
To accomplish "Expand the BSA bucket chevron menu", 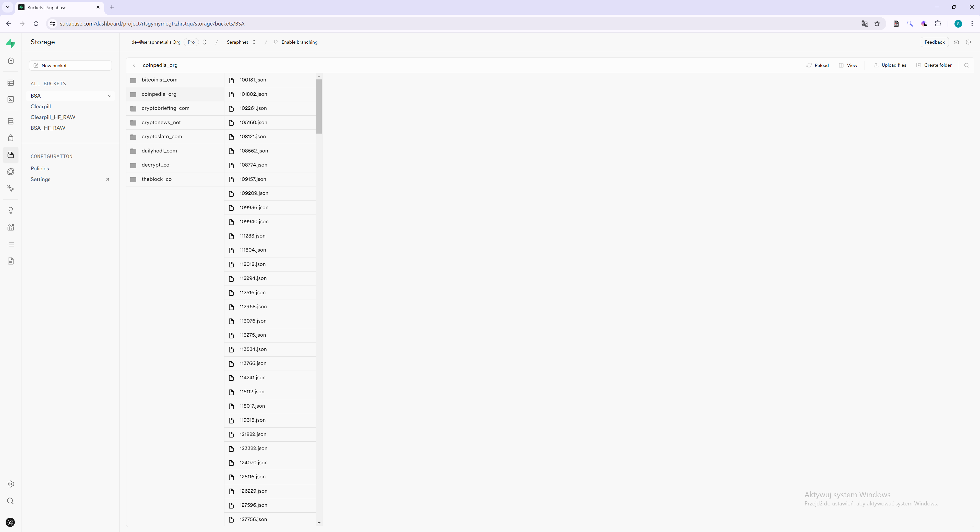I will tap(110, 96).
